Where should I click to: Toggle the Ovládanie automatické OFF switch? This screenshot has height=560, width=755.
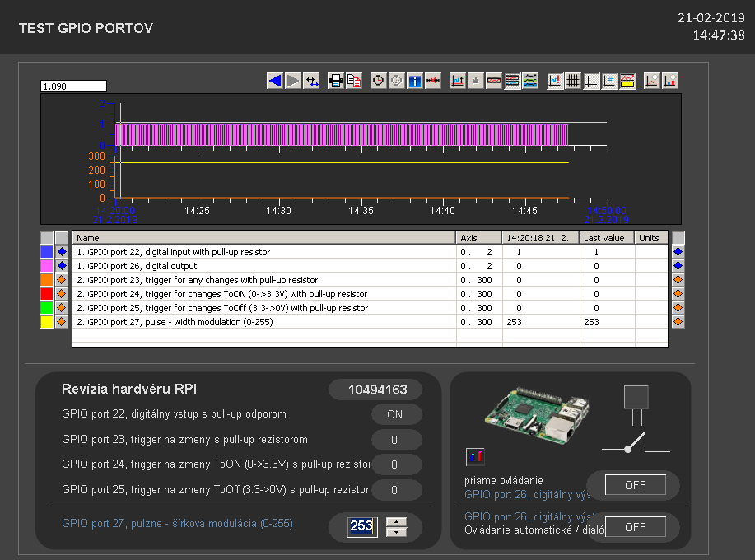pyautogui.click(x=635, y=527)
